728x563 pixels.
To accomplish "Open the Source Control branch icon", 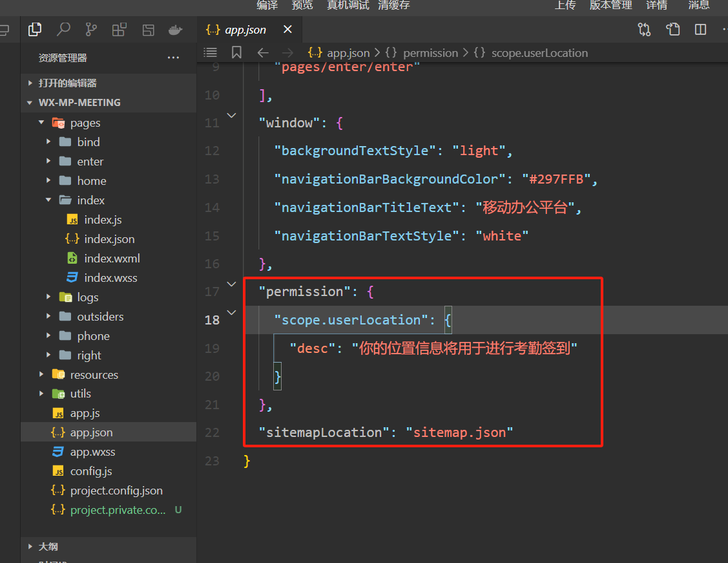I will point(91,29).
